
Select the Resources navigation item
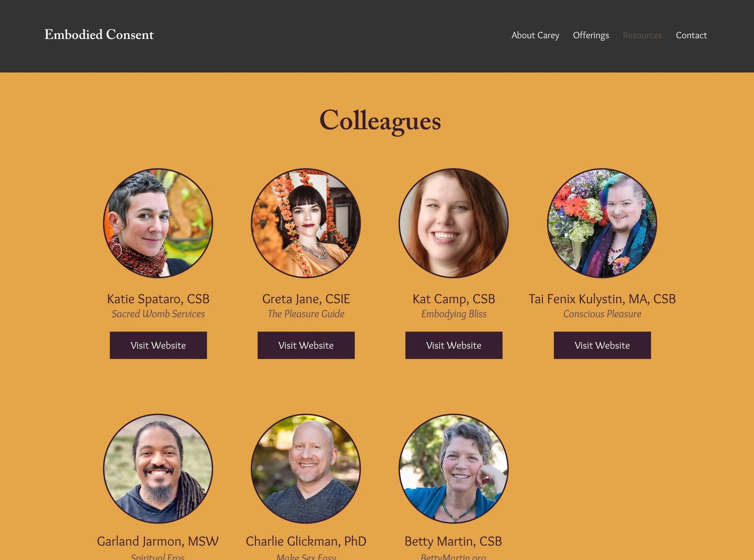(642, 35)
